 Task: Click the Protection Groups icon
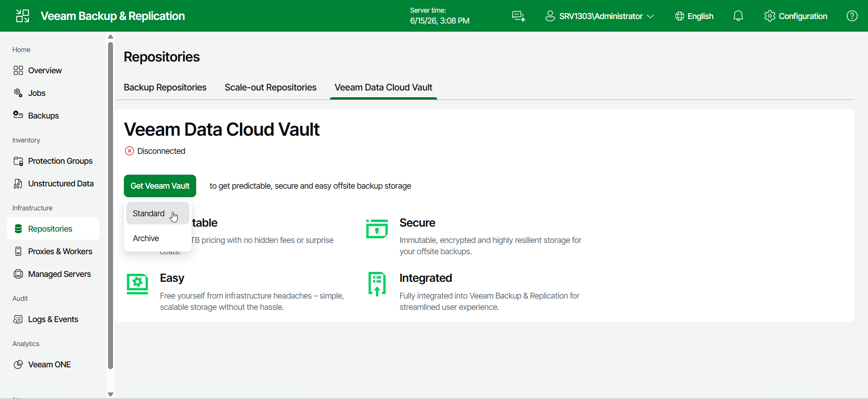(x=18, y=161)
